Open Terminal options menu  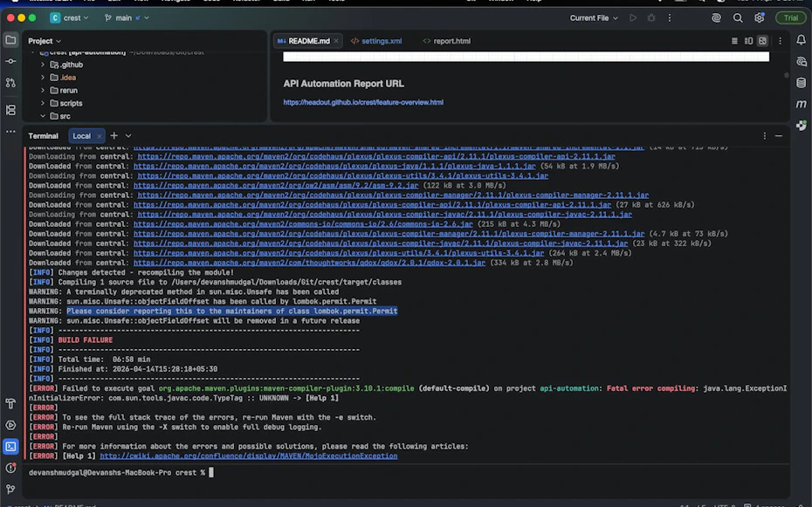pyautogui.click(x=764, y=135)
